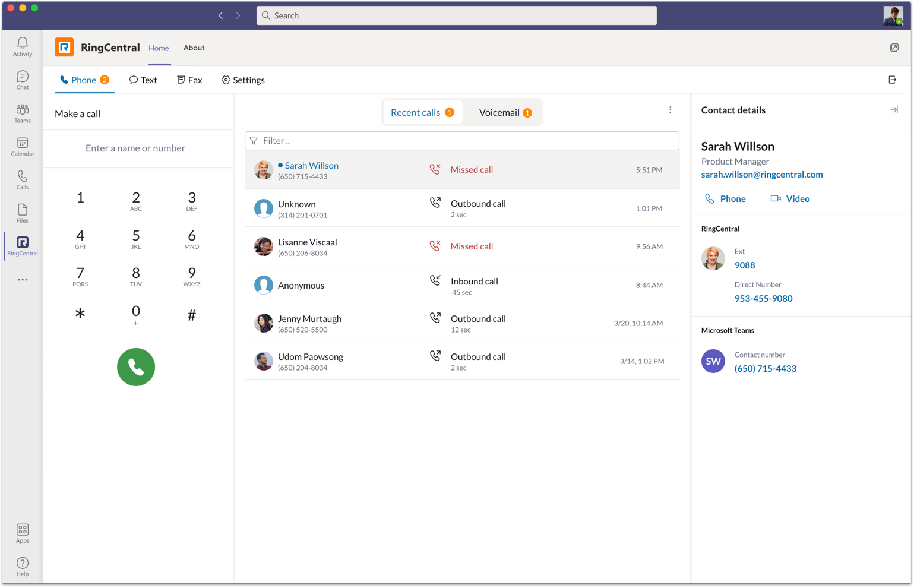This screenshot has width=914, height=588.
Task: Open the recent calls more options menu
Action: click(x=670, y=110)
